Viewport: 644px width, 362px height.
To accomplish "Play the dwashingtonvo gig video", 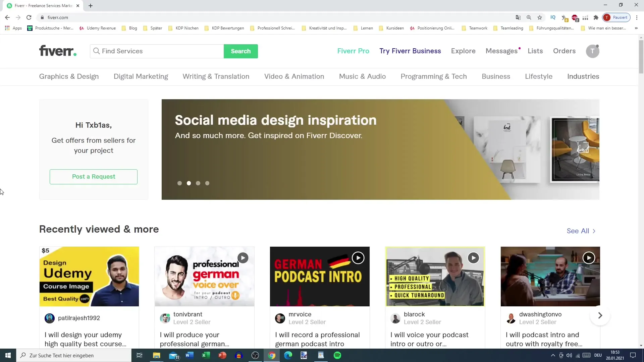I will [589, 258].
